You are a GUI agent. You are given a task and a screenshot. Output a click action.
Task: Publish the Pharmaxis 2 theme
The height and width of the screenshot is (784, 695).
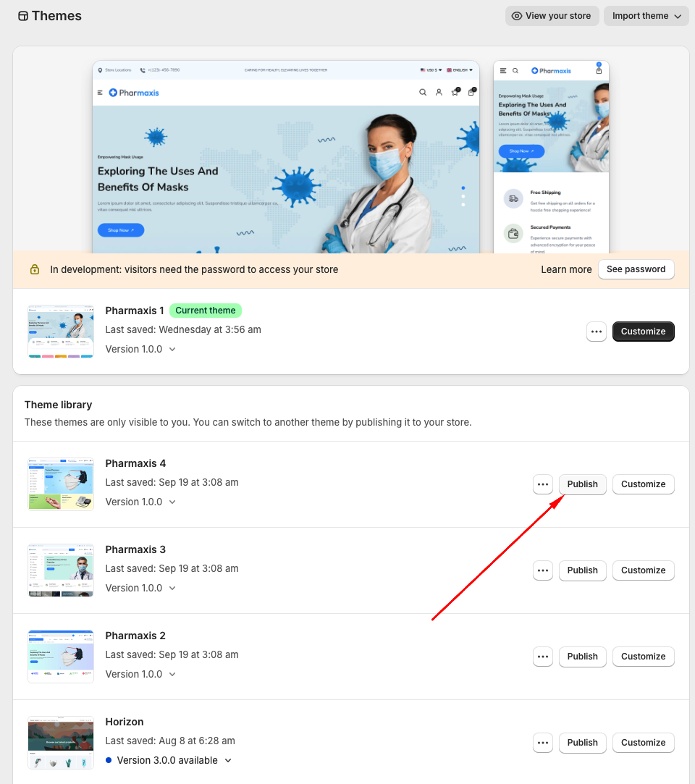(582, 657)
